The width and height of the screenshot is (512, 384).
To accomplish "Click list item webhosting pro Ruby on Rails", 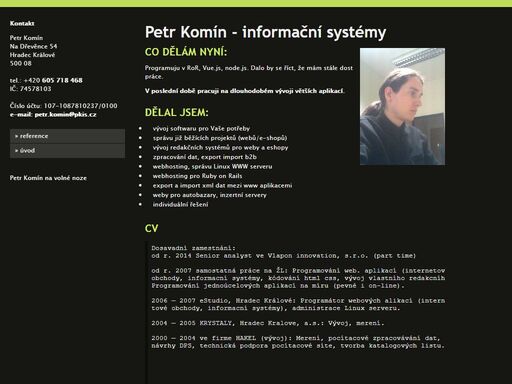I will pos(197,176).
